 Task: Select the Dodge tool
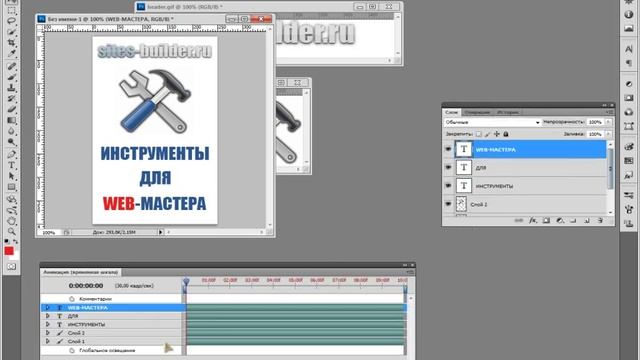click(11, 142)
